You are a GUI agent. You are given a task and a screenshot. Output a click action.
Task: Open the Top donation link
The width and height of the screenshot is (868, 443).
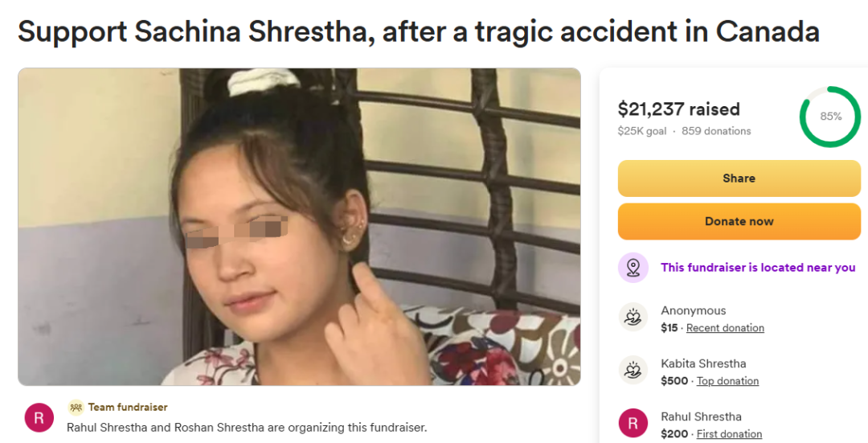click(727, 381)
